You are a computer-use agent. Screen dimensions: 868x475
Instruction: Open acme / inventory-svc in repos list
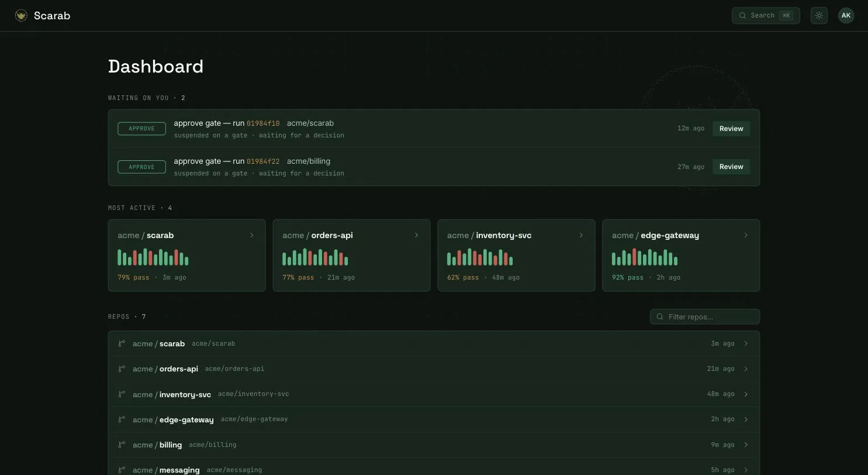pyautogui.click(x=172, y=394)
